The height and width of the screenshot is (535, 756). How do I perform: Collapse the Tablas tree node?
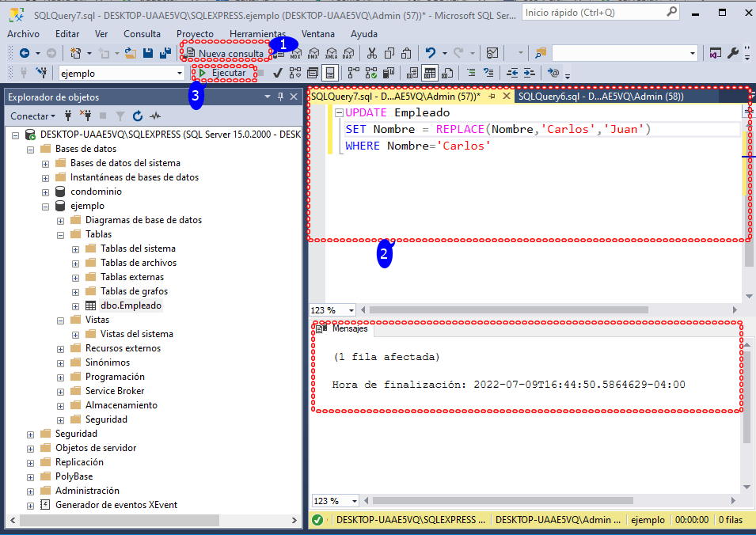coord(60,233)
